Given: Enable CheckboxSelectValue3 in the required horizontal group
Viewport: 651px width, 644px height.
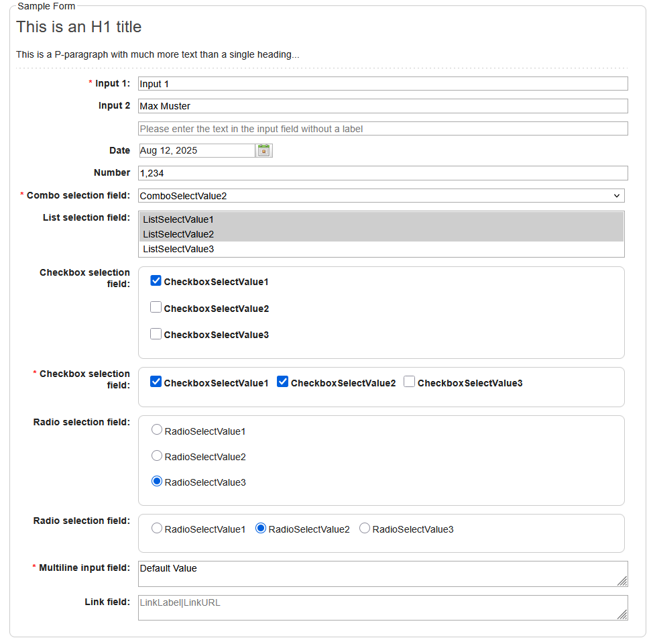Looking at the screenshot, I should click(410, 382).
